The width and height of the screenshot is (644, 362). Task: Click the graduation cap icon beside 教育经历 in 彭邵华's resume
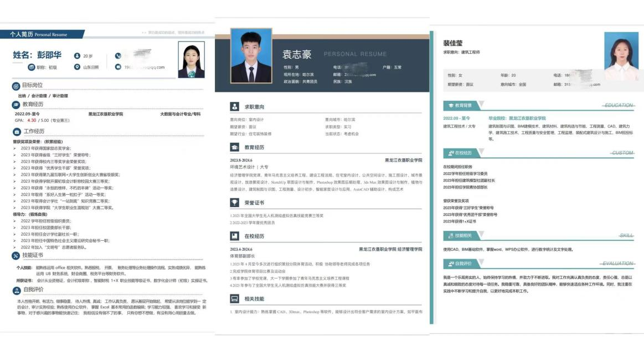click(x=16, y=105)
